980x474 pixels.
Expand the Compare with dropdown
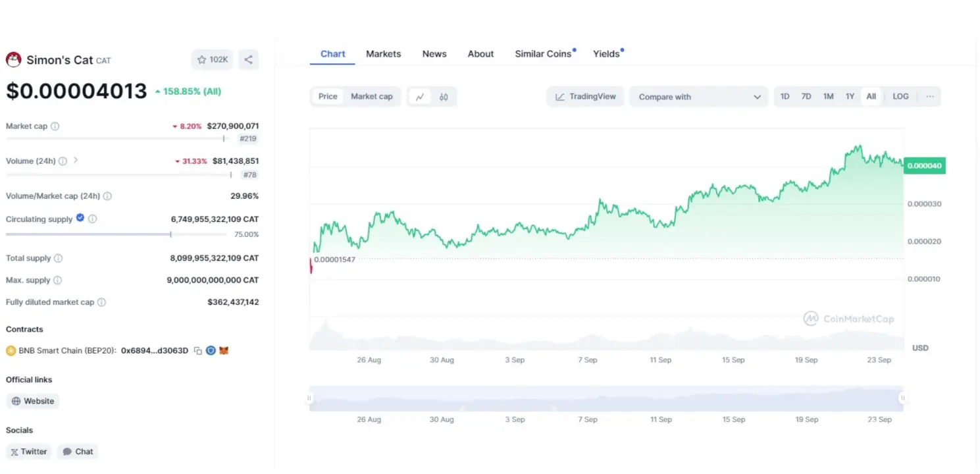pyautogui.click(x=699, y=97)
